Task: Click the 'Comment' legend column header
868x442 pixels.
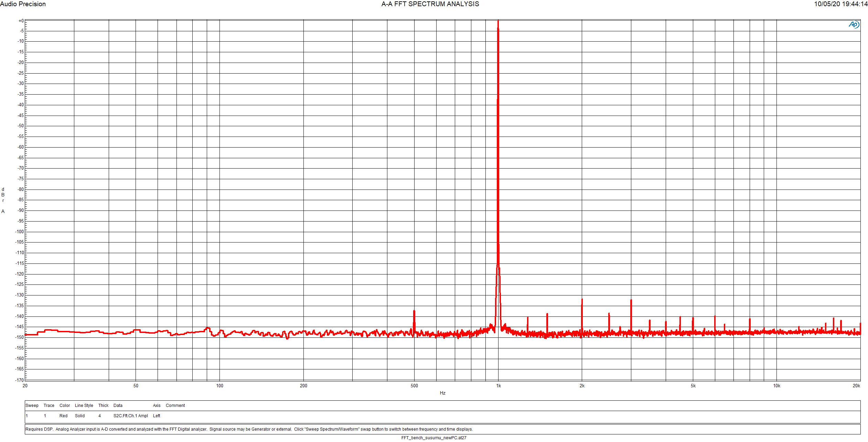Action: tap(175, 406)
